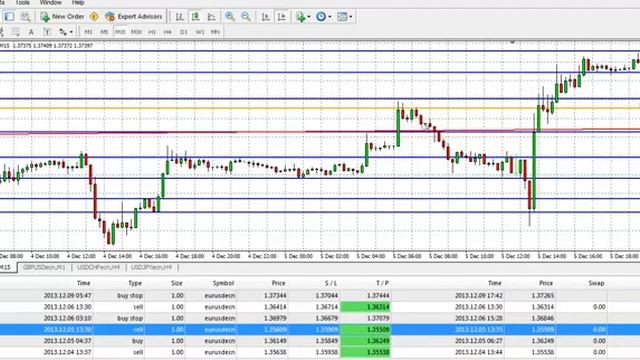
Task: Click close price cell 1.36846
Action: coord(542,318)
